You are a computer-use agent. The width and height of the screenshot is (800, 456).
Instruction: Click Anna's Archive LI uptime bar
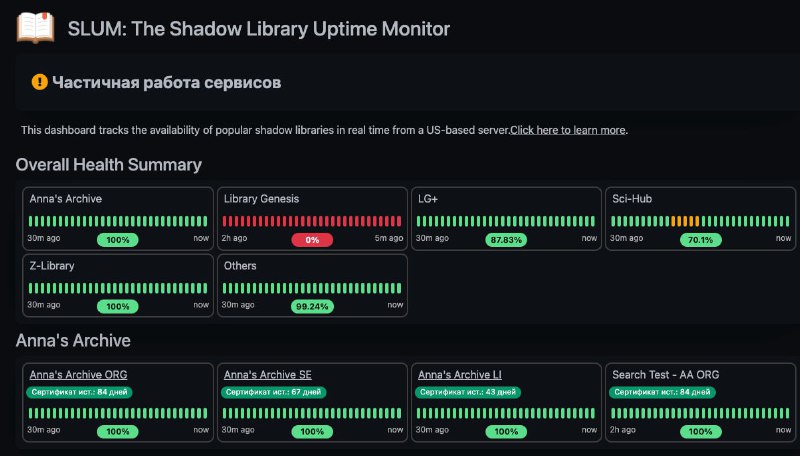[x=506, y=413]
